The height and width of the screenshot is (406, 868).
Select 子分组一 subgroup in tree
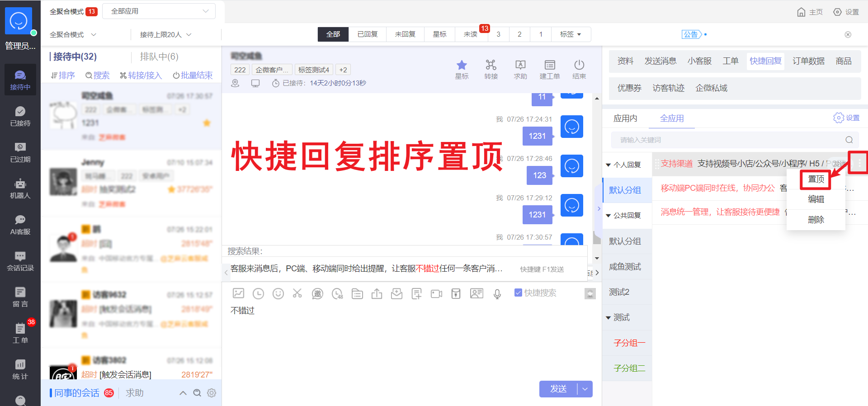(629, 343)
